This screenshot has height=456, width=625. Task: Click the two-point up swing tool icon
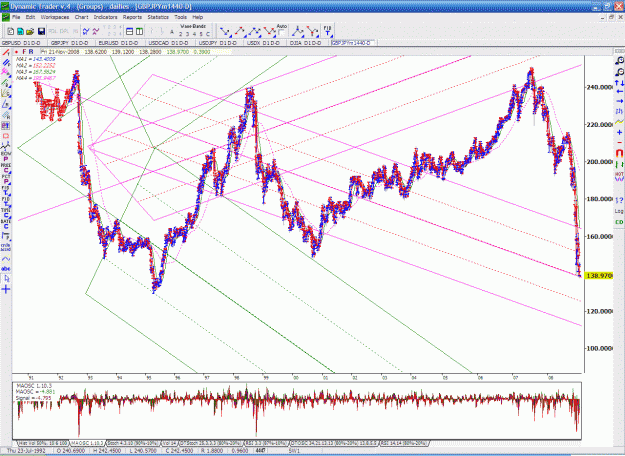(239, 31)
